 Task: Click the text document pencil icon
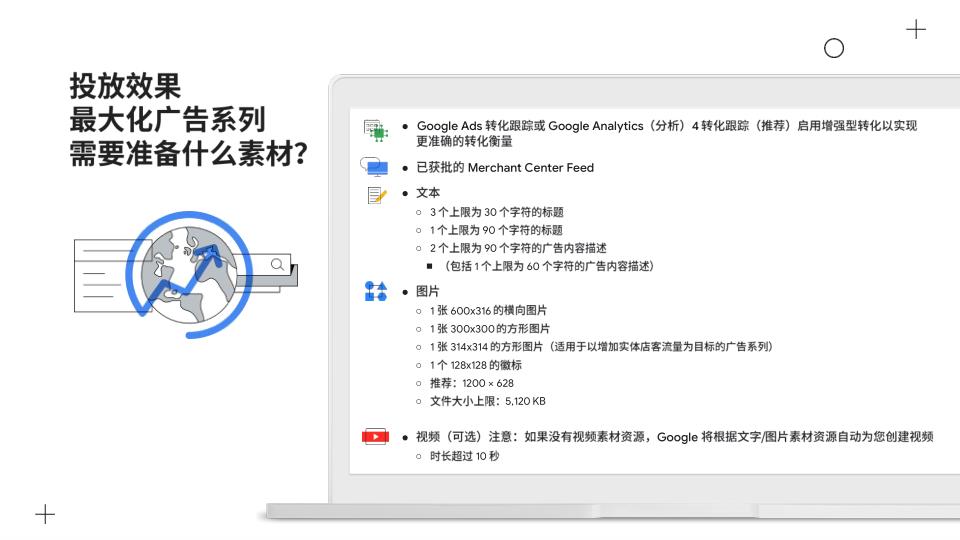coord(377,195)
